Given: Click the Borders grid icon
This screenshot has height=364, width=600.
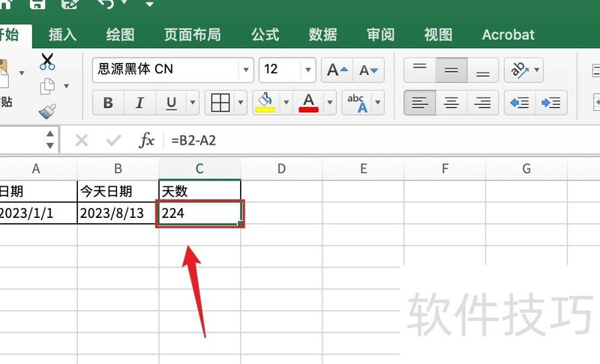Looking at the screenshot, I should point(220,103).
